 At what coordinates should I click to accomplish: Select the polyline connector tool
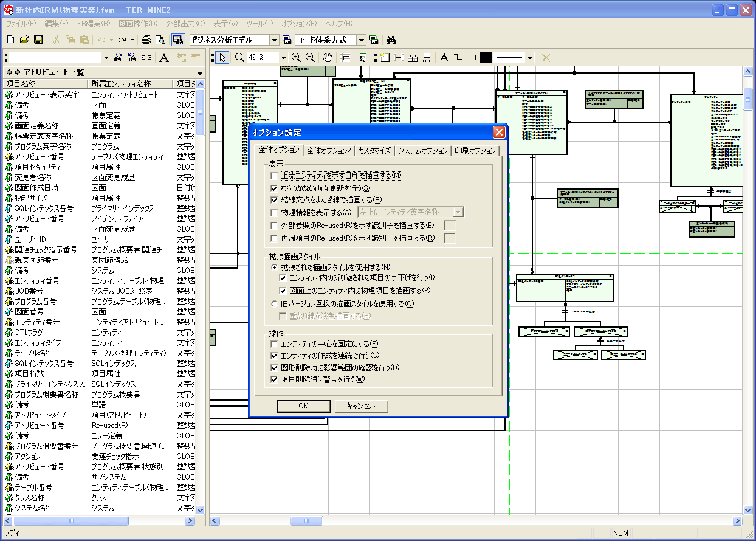point(458,57)
